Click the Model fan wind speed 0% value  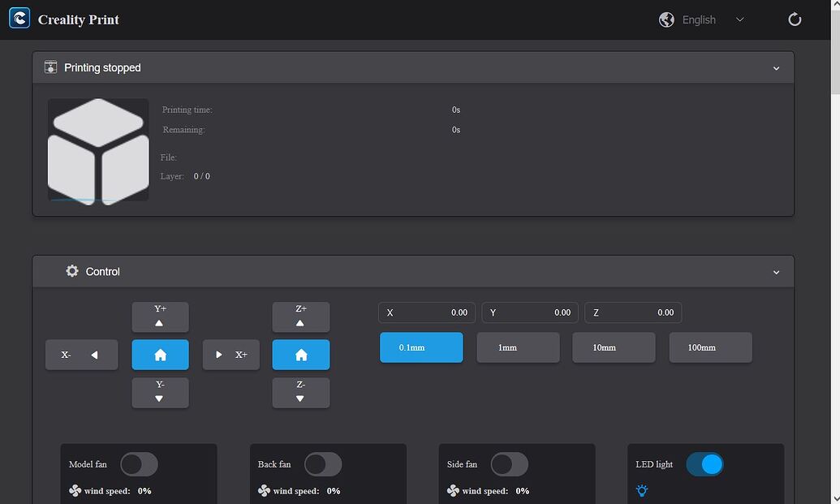[x=144, y=491]
